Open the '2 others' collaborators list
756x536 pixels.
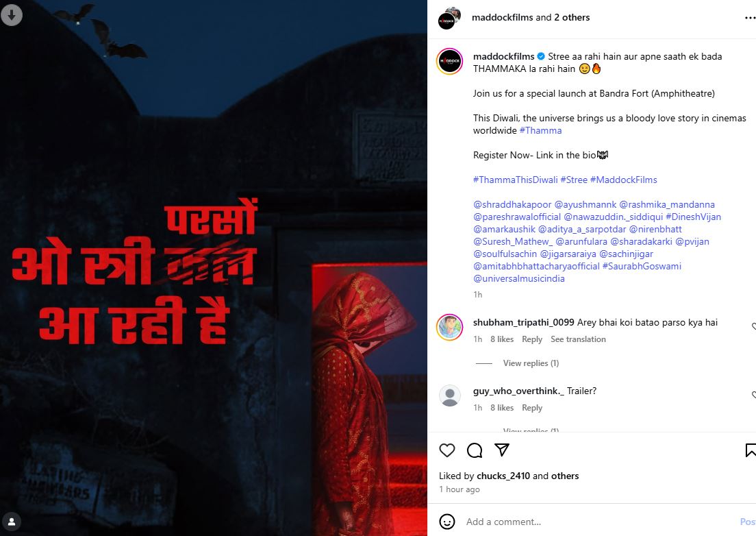(x=572, y=17)
